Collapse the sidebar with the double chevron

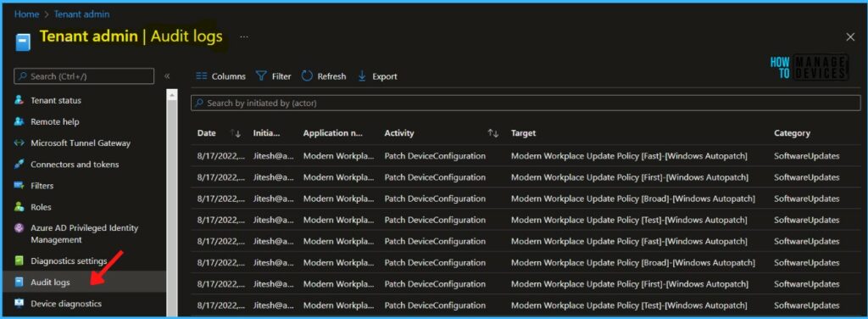click(167, 76)
